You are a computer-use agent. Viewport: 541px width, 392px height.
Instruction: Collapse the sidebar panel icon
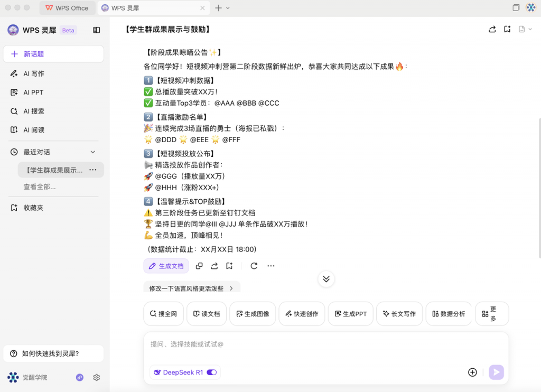tap(97, 30)
